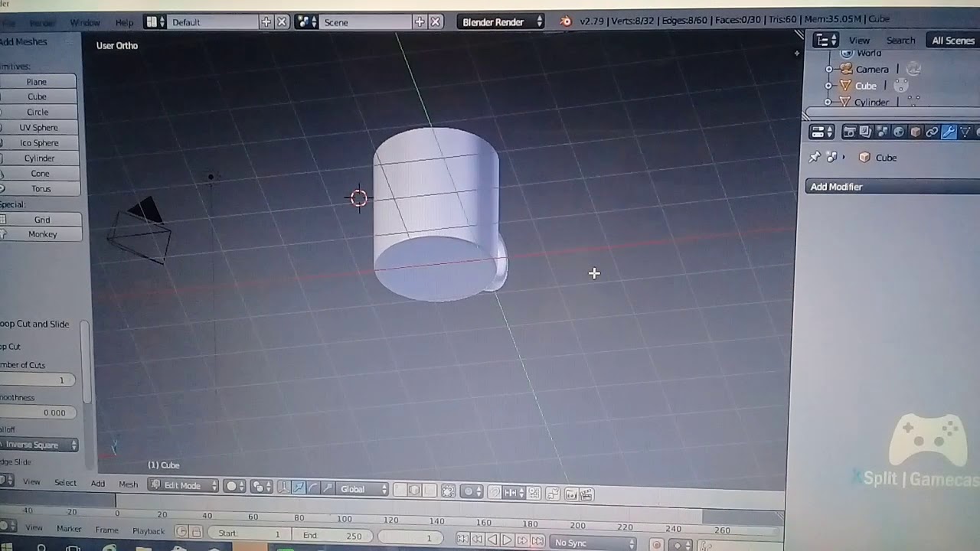Click the Blender logo icon in info bar
Viewport: 980px width, 551px height.
tap(566, 21)
